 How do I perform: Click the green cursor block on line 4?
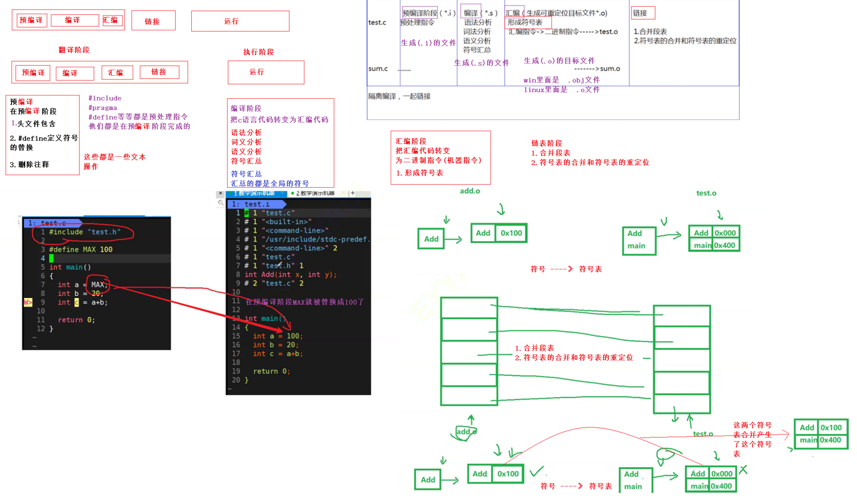[x=51, y=258]
